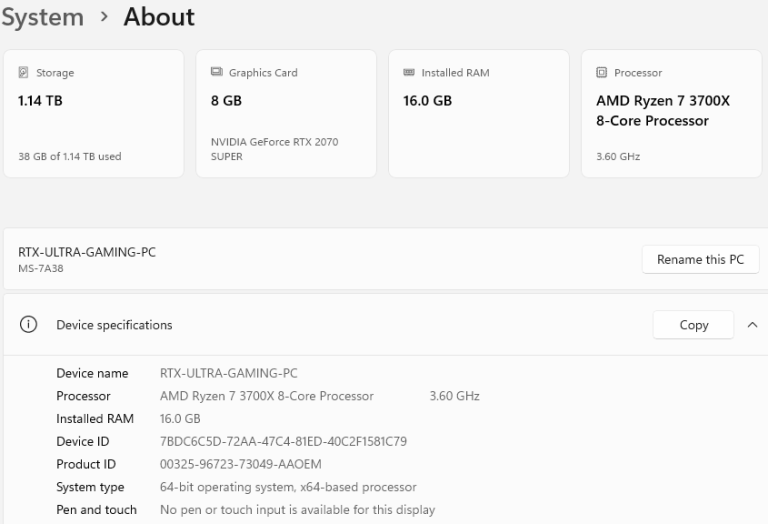Image resolution: width=768 pixels, height=524 pixels.
Task: Click the Device specifications header title
Action: coord(114,325)
